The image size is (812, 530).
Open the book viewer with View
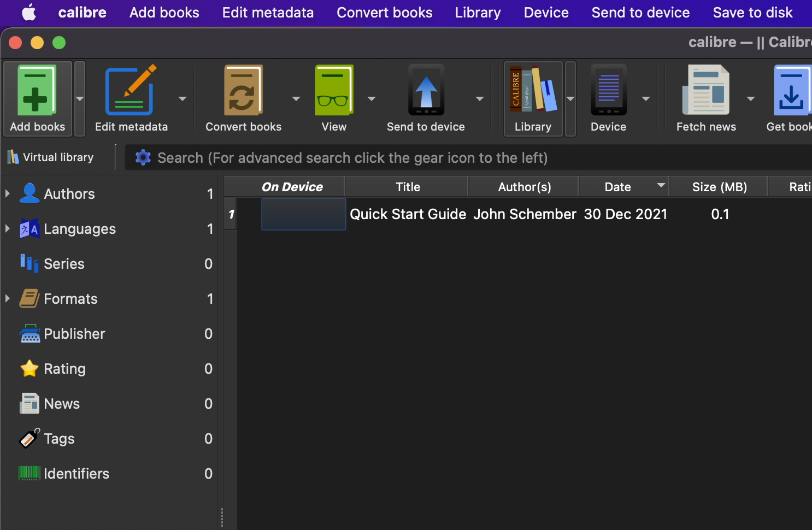(x=334, y=91)
